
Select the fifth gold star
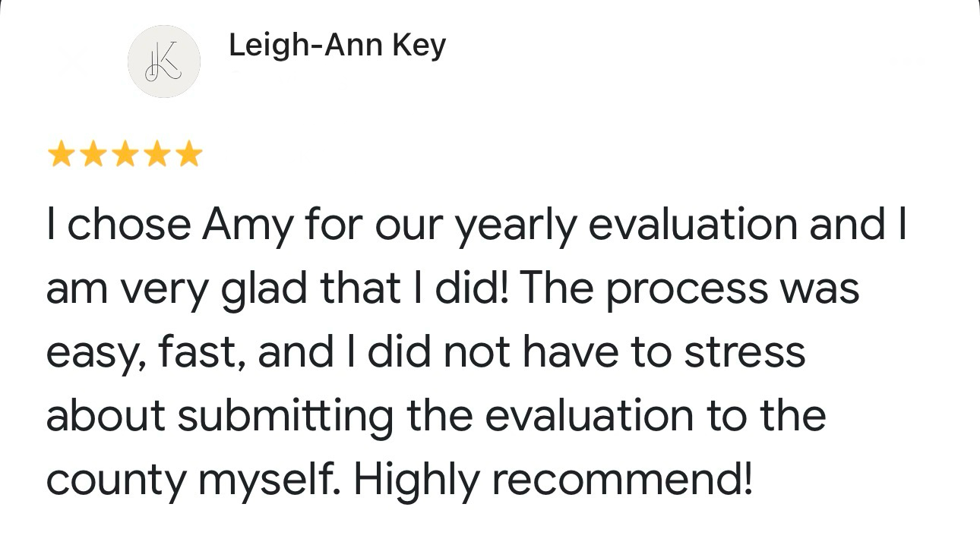point(188,155)
